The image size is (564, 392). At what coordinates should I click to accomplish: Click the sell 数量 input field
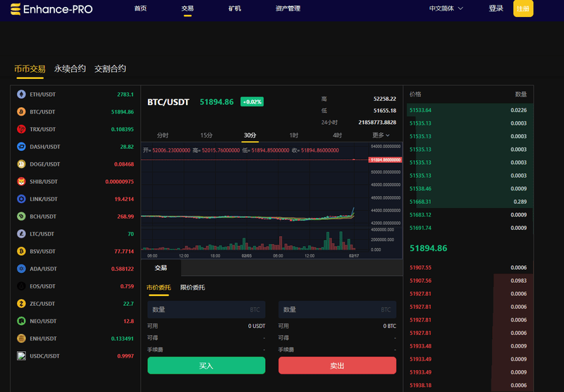(x=338, y=310)
